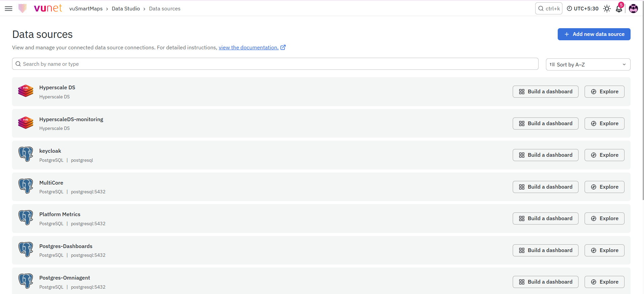Build a dashboard for Platform Metrics
Screen dimensions: 644x294
pyautogui.click(x=546, y=218)
